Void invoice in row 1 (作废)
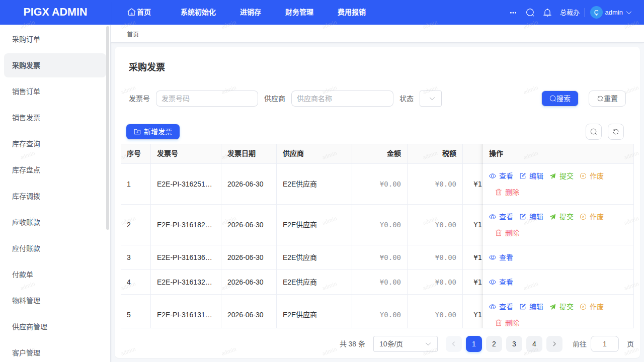 (x=592, y=176)
